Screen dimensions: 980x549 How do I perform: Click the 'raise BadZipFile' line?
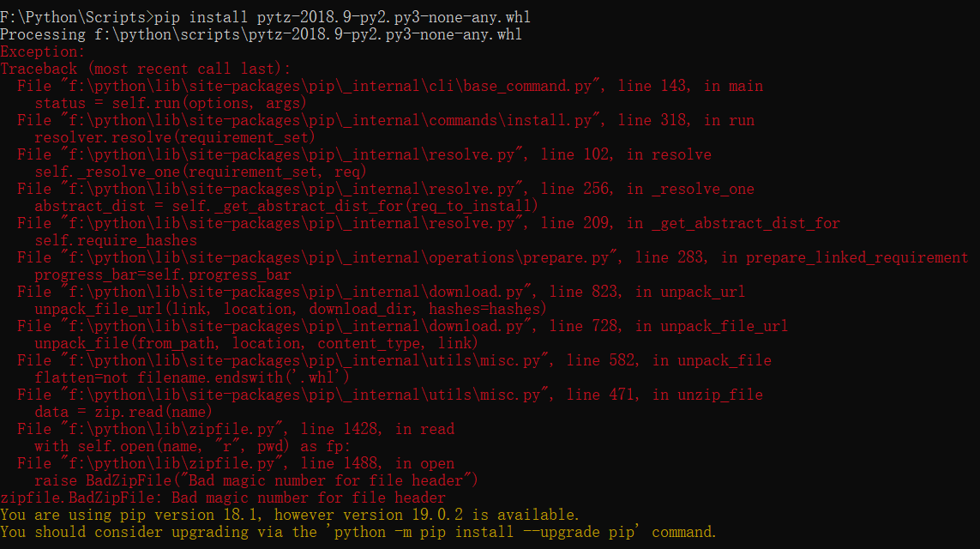256,481
